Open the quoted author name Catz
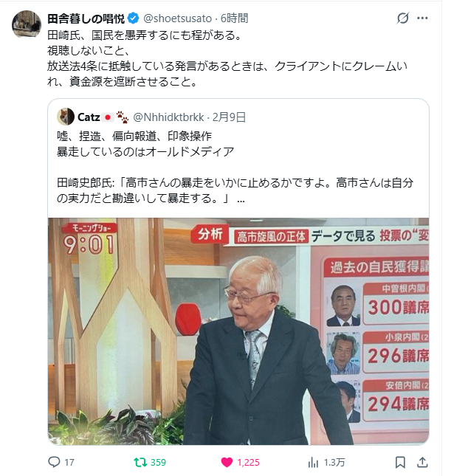The image size is (451, 476). point(89,117)
